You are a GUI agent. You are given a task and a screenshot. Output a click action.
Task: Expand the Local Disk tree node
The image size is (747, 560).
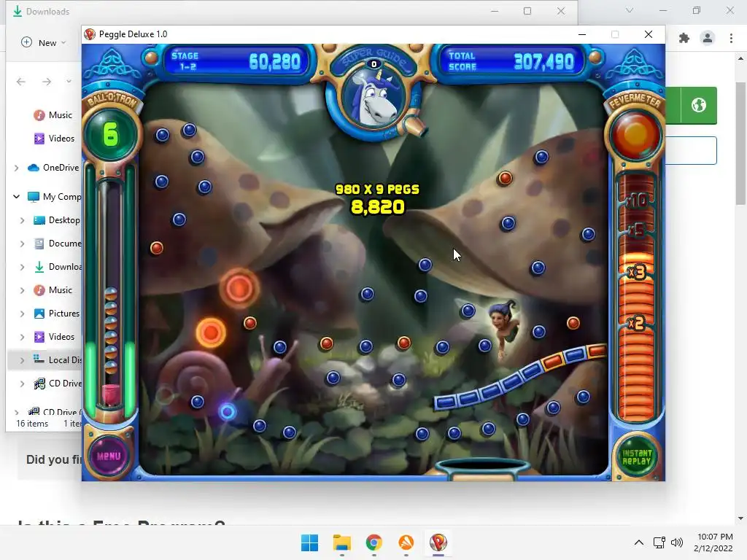pos(22,360)
